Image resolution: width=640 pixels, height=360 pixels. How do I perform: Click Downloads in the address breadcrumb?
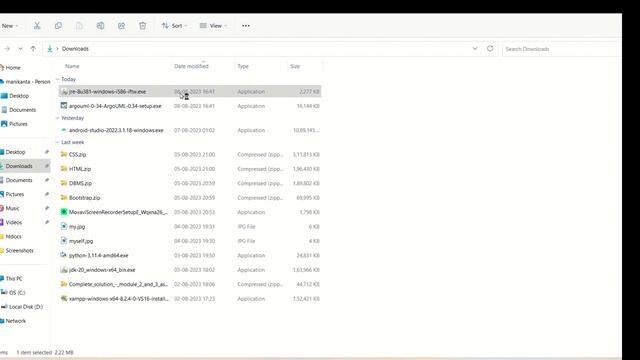(75, 49)
